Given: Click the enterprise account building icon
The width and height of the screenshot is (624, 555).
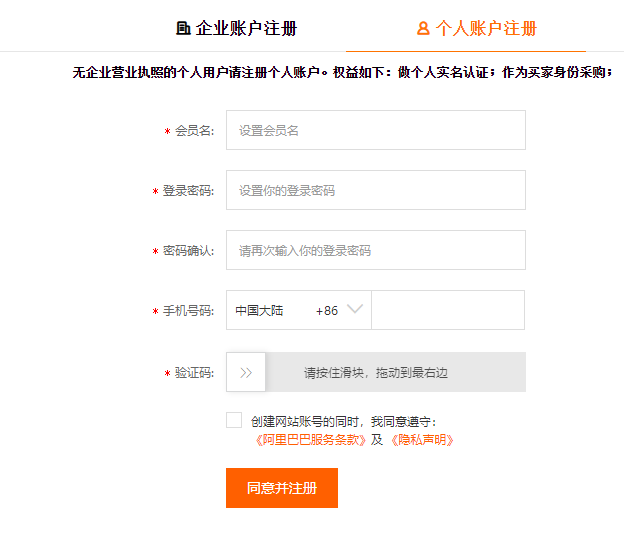Looking at the screenshot, I should click(183, 28).
